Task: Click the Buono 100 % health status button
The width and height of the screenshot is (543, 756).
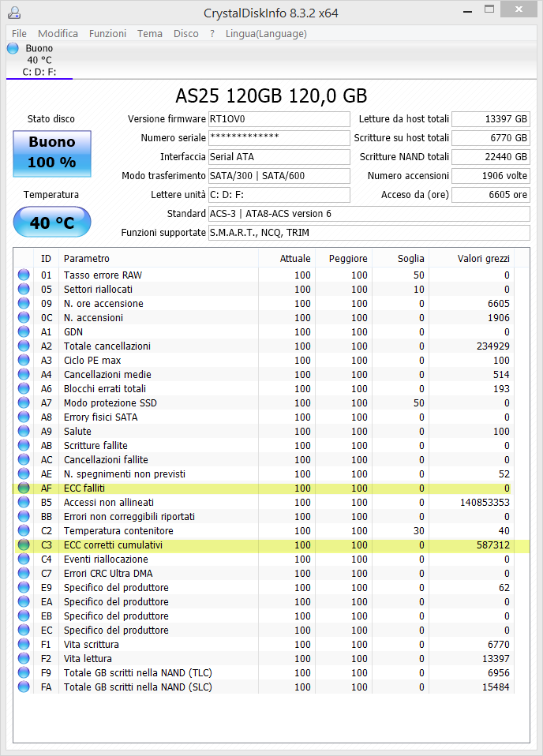Action: pyautogui.click(x=51, y=153)
